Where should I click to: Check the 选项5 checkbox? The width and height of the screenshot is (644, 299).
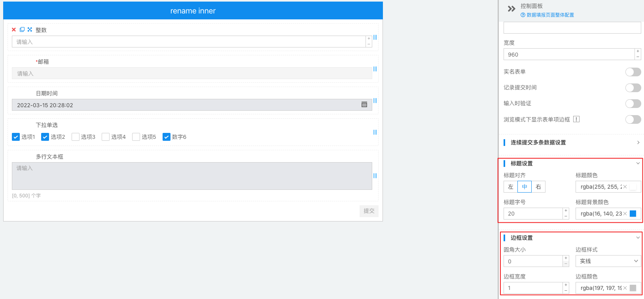pyautogui.click(x=136, y=137)
